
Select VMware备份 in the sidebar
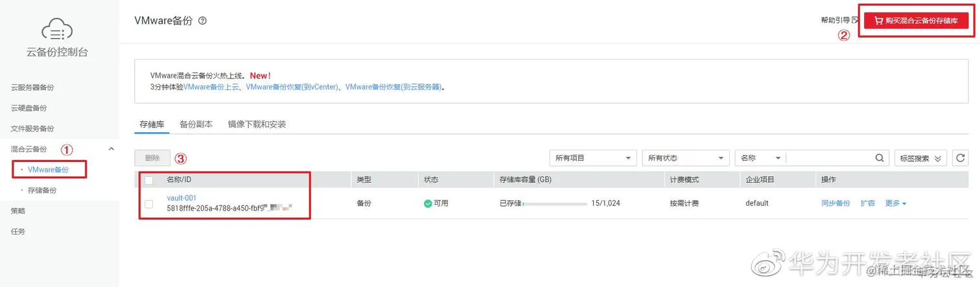coord(49,170)
